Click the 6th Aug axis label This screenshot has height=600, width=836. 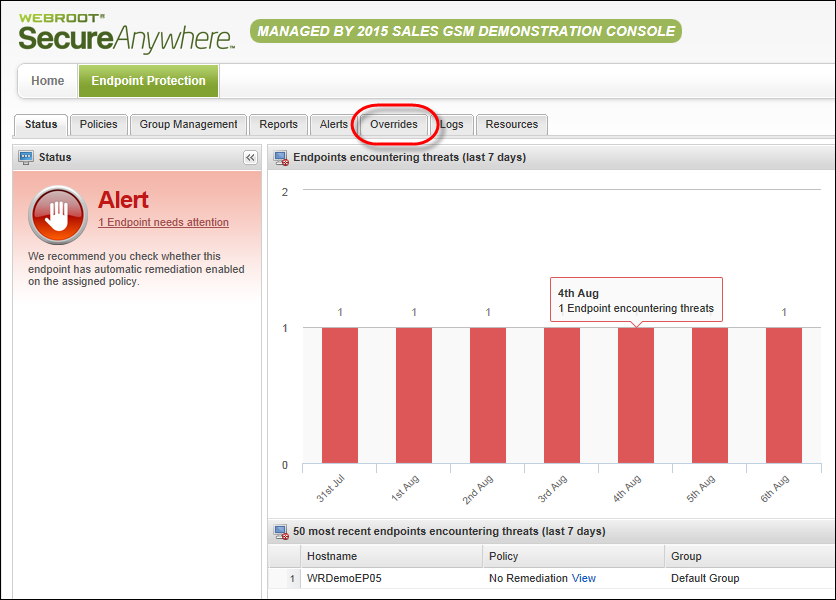pos(775,489)
